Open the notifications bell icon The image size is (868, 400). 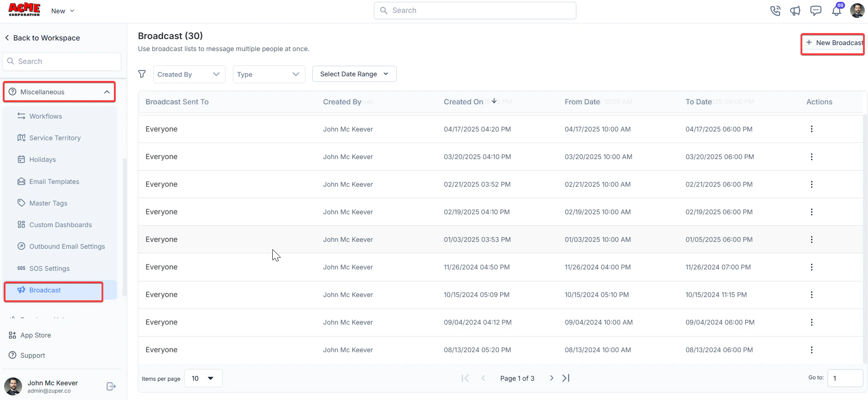[837, 11]
